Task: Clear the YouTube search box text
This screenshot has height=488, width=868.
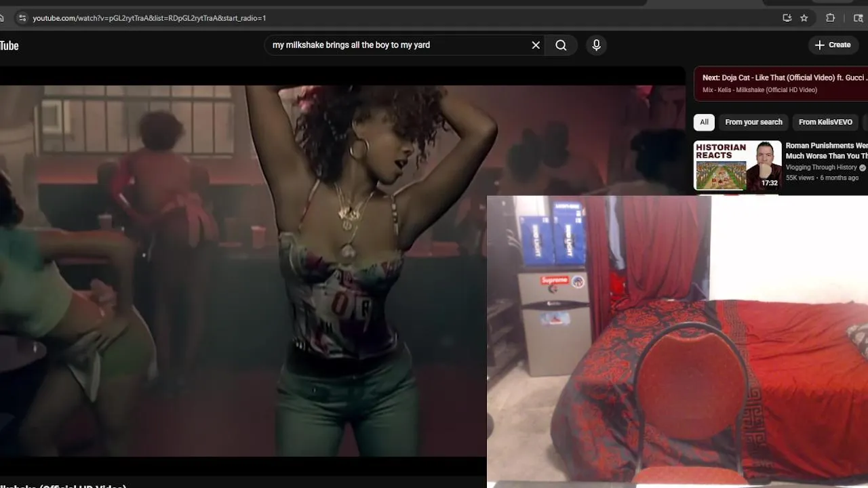Action: (x=536, y=45)
